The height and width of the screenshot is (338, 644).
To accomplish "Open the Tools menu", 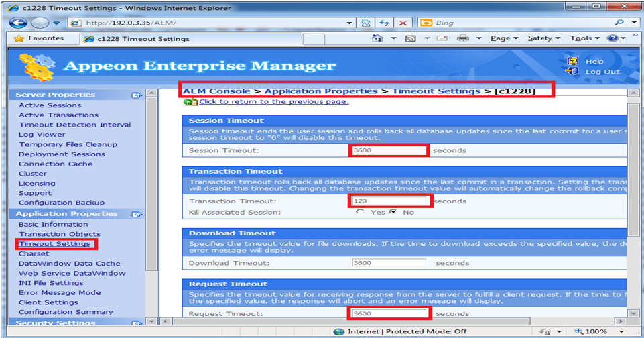I will (585, 38).
